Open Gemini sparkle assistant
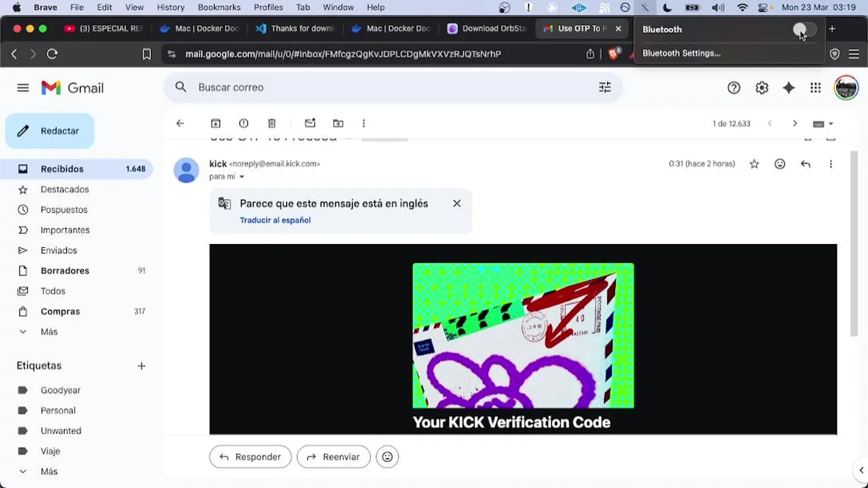 pos(789,87)
